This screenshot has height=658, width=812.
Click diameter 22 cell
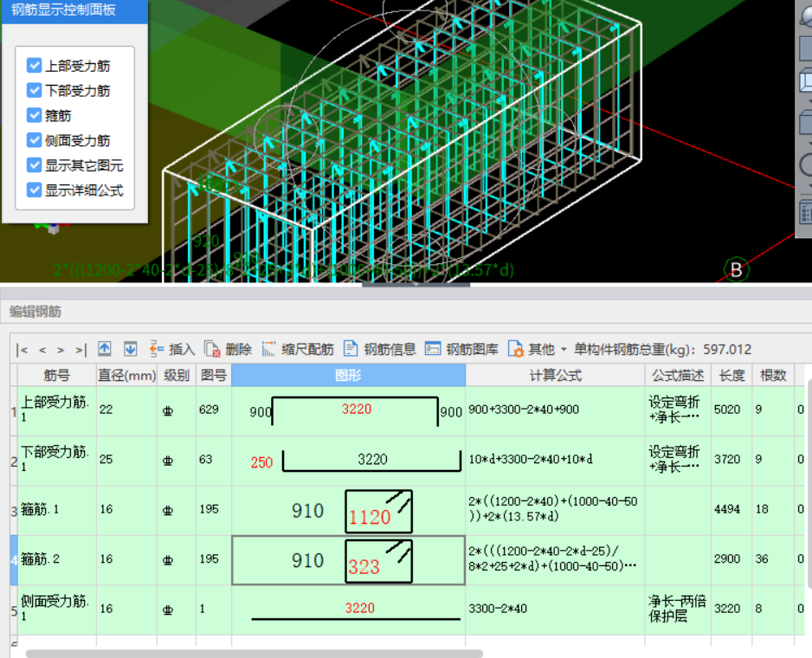coord(127,410)
